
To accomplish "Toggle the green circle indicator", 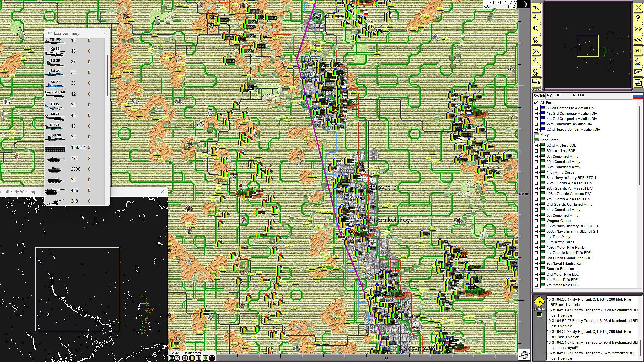I will tap(205, 358).
